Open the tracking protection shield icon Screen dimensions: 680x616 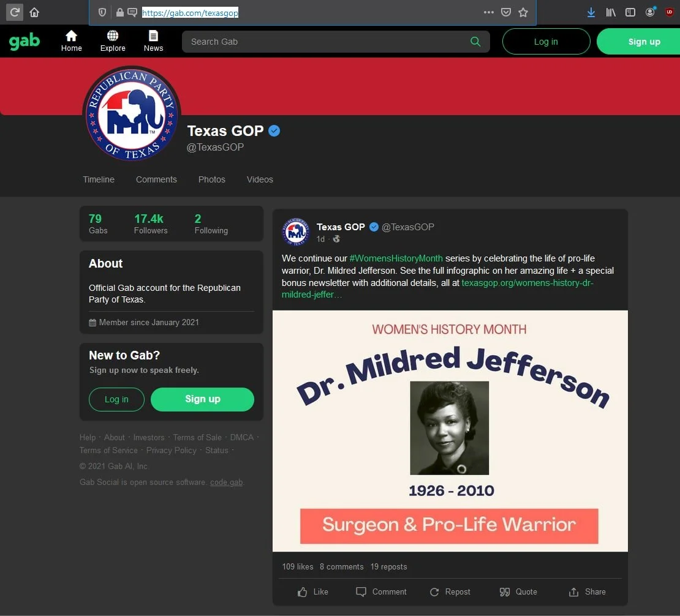pos(102,13)
